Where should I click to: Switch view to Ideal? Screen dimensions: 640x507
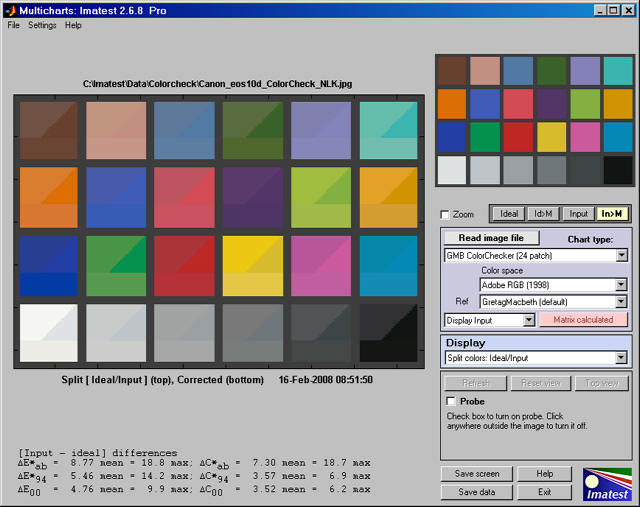pyautogui.click(x=509, y=213)
